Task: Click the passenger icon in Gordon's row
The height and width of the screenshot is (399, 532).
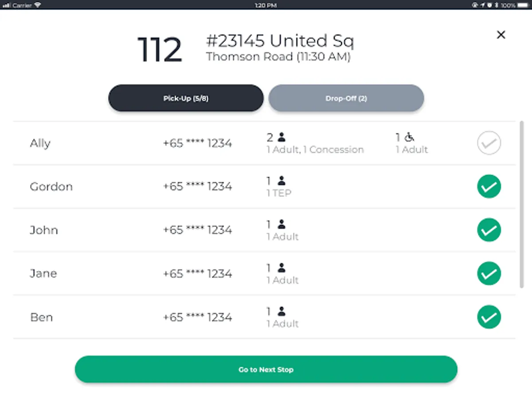Action: click(x=282, y=181)
